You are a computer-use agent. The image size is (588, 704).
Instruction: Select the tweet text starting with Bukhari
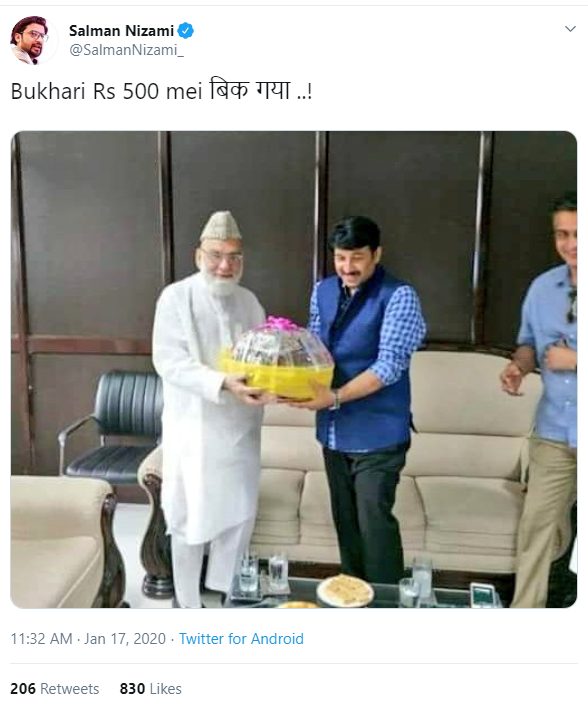tap(161, 91)
